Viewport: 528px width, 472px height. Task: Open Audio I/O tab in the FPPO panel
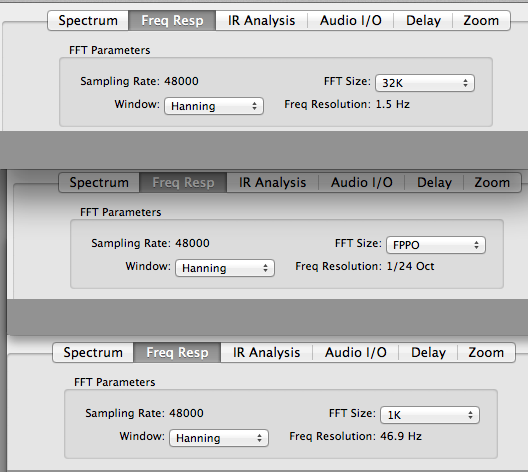click(x=362, y=182)
